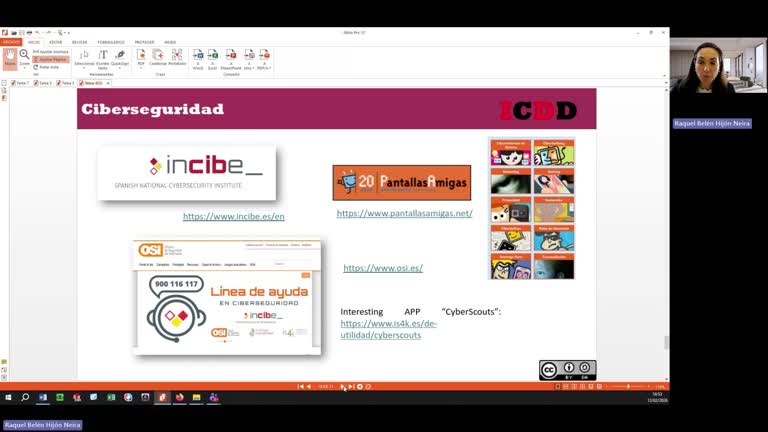Screen dimensions: 768x432
Task: Expand the PDF create dropdown arrow
Action: [141, 68]
